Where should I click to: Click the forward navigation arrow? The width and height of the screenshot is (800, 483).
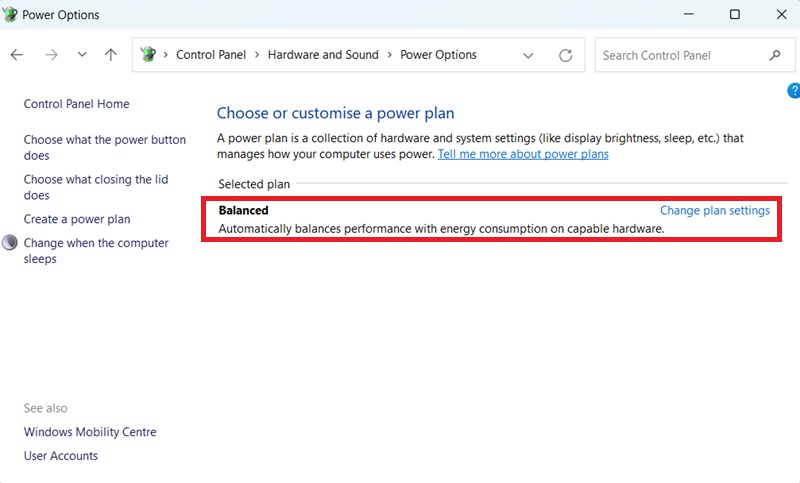pyautogui.click(x=52, y=55)
